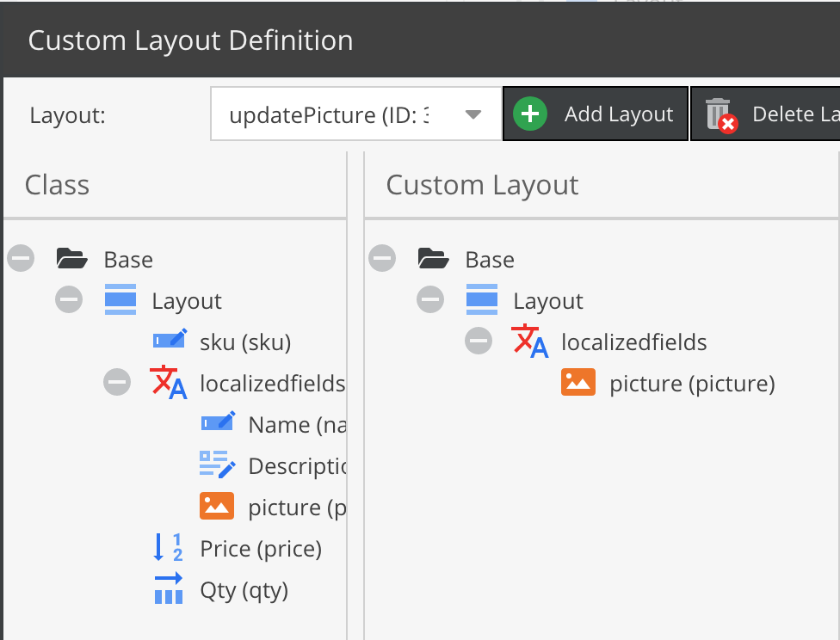Click the Description textarea icon
Image resolution: width=840 pixels, height=640 pixels.
coord(217,465)
